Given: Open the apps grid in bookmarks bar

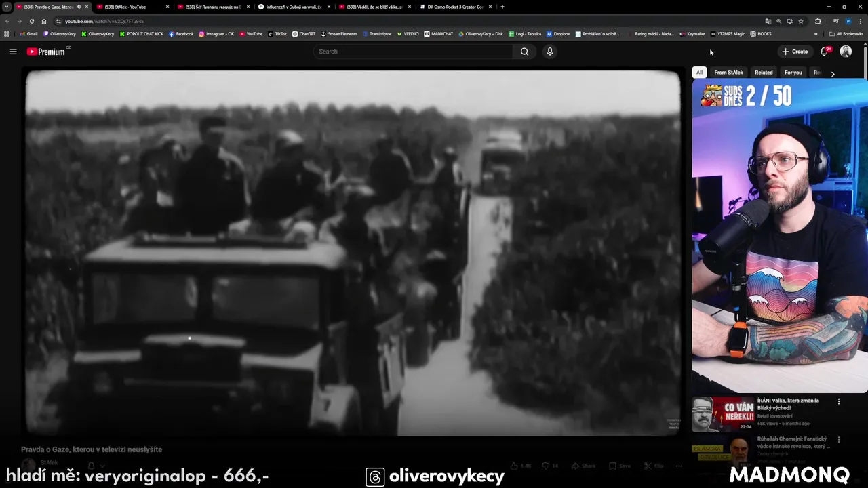Looking at the screenshot, I should point(7,33).
